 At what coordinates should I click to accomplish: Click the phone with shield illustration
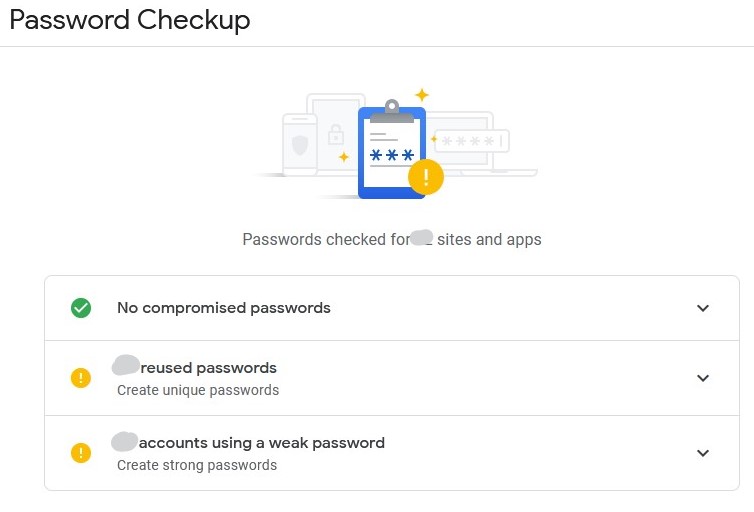tap(300, 145)
